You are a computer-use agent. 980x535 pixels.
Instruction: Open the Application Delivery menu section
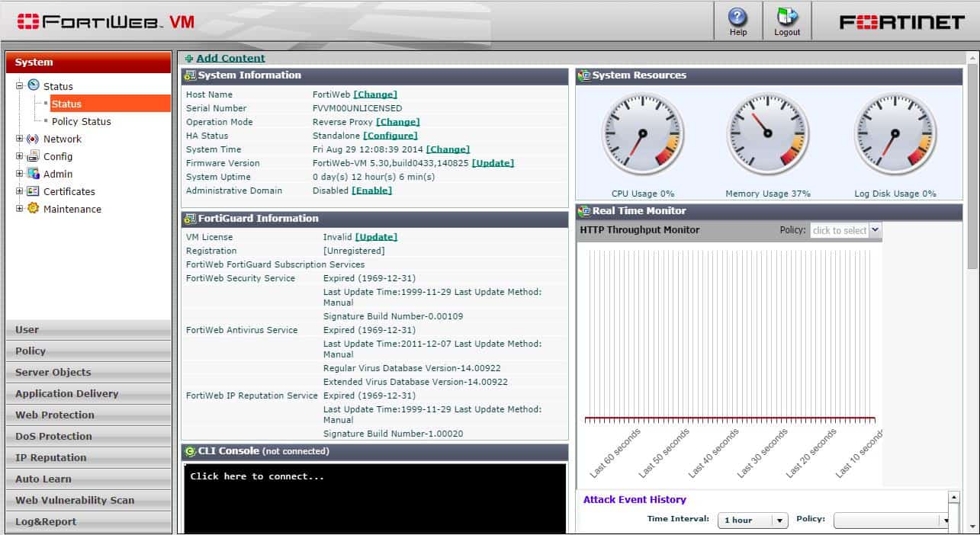pos(88,394)
